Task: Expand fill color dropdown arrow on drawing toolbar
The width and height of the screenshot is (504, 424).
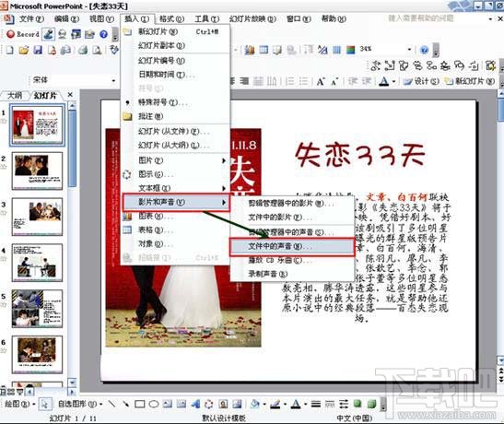Action: pyautogui.click(x=264, y=404)
